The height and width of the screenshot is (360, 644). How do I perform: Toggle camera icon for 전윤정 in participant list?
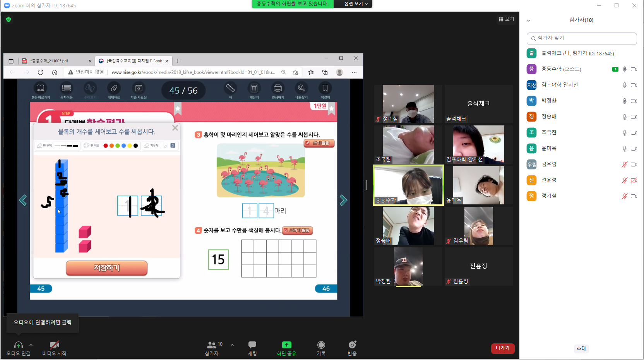point(634,180)
